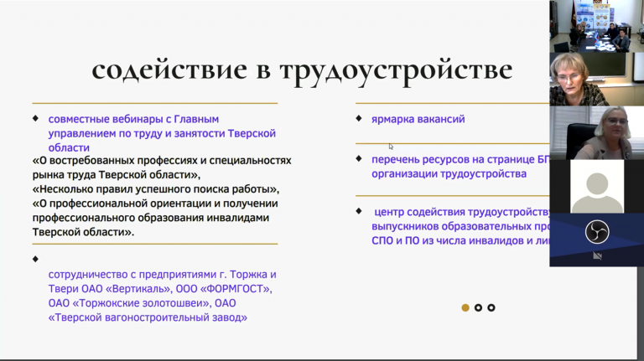Click the camera-off icon under the OBS logo
The image size is (644, 361).
tap(597, 255)
